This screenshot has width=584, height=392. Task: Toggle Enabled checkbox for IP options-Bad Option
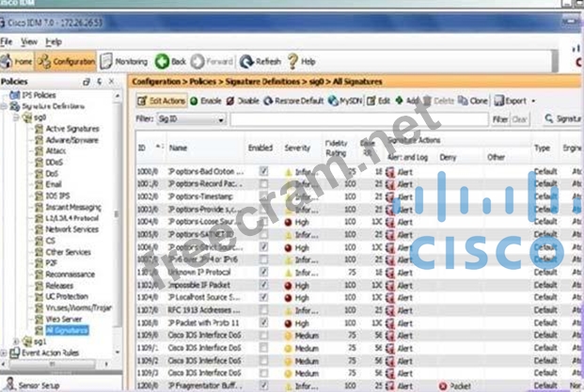[x=263, y=171]
